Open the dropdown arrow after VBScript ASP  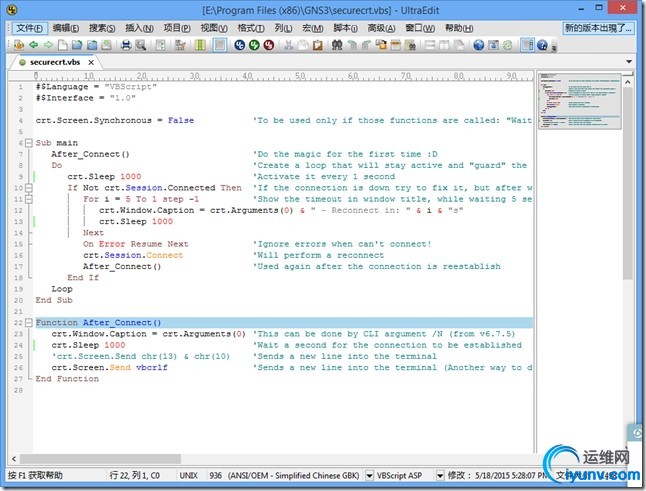point(440,476)
